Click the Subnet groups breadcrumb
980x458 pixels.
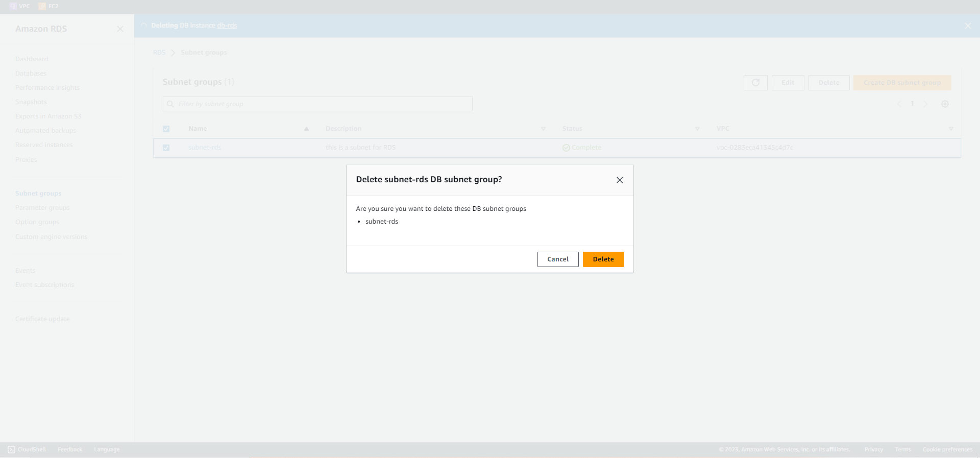[x=204, y=53]
